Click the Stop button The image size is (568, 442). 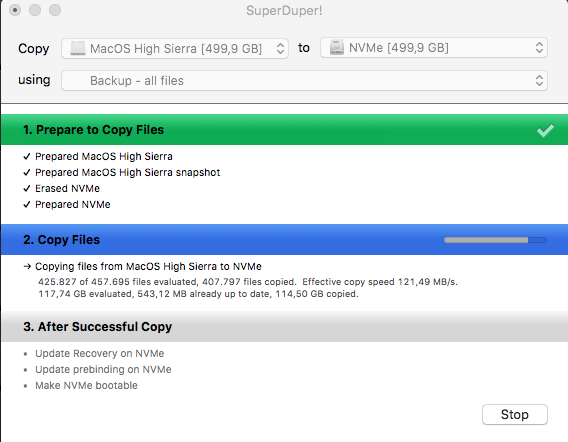pos(515,414)
